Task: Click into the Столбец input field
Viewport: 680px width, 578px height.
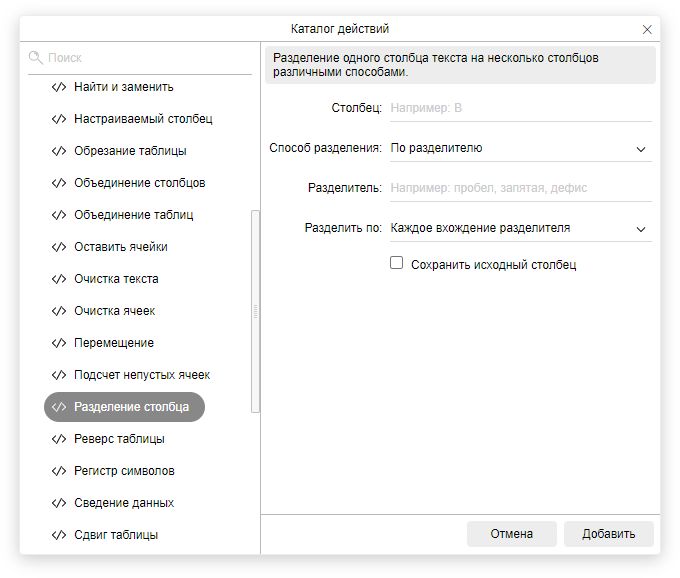Action: point(520,108)
